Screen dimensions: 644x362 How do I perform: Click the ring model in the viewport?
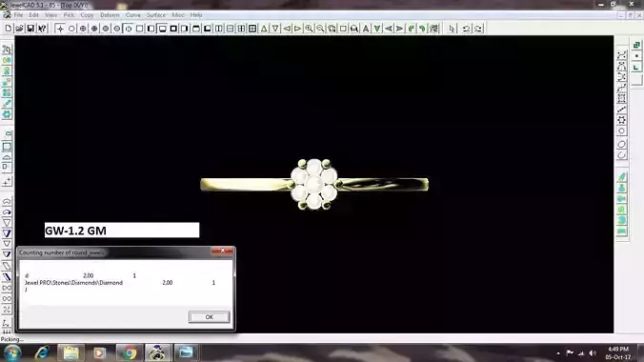pyautogui.click(x=314, y=184)
